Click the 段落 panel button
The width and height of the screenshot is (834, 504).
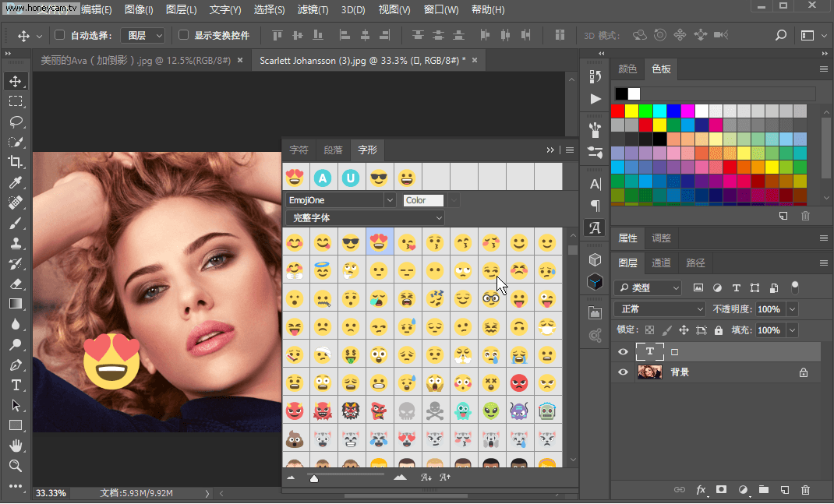tap(331, 150)
